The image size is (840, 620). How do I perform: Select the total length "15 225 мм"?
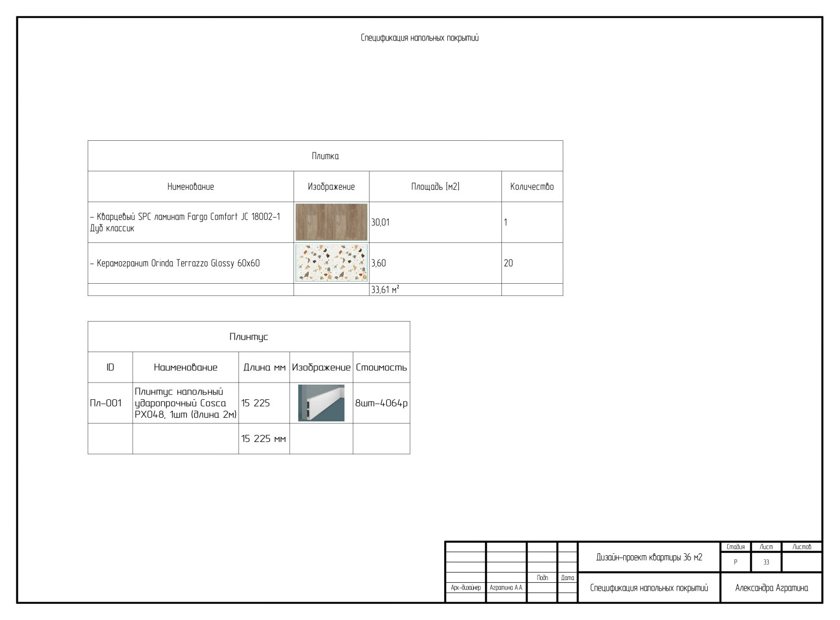[x=264, y=439]
